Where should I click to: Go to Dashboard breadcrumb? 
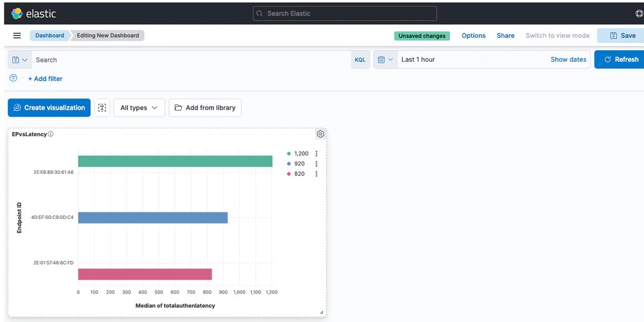[50, 35]
